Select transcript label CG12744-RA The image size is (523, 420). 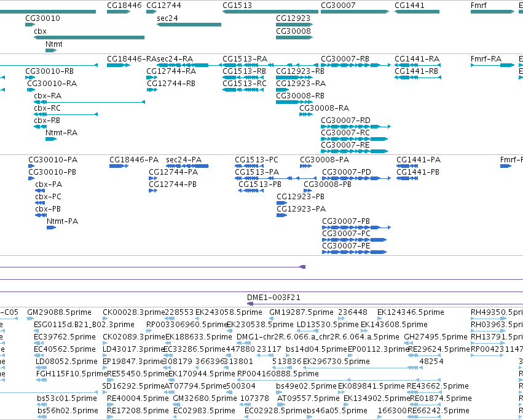click(171, 71)
